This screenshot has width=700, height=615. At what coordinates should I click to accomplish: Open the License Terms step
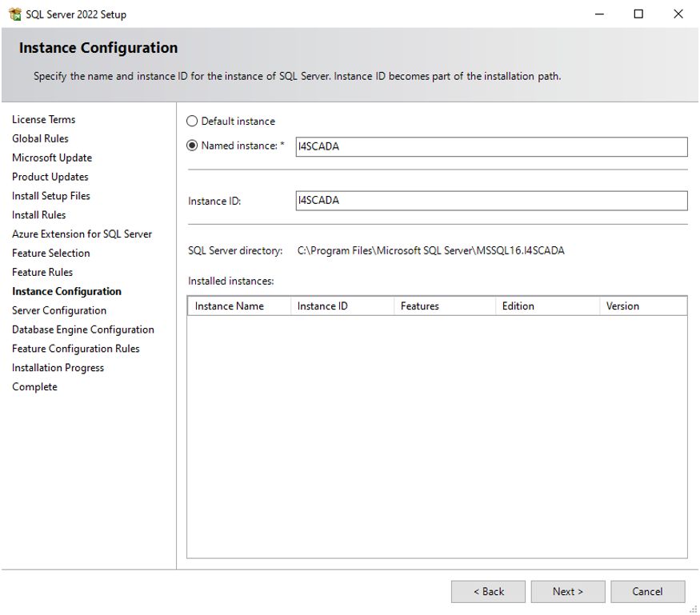(43, 118)
